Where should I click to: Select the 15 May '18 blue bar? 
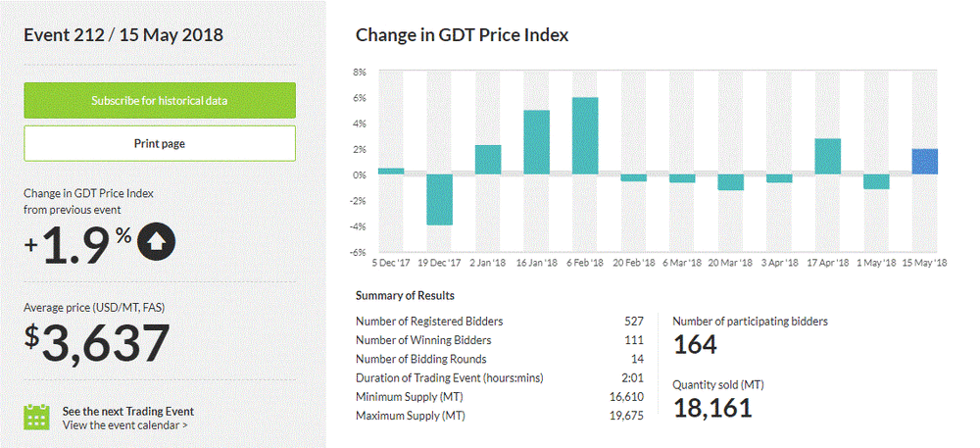925,162
